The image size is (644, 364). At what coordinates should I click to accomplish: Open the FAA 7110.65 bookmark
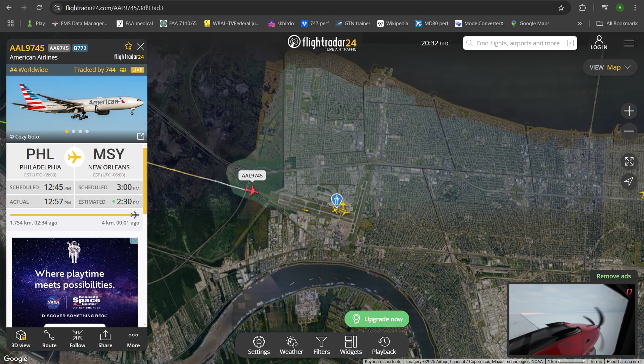point(178,23)
